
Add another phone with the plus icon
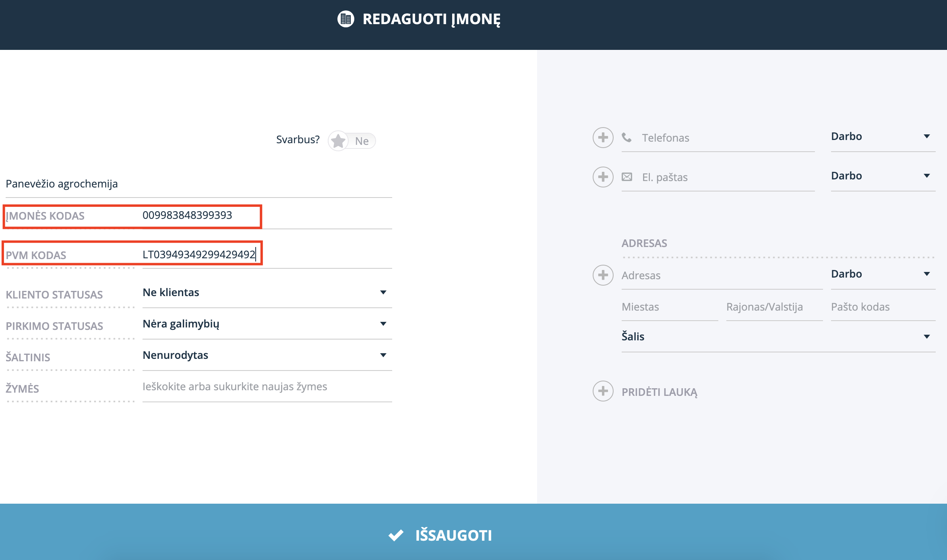603,138
